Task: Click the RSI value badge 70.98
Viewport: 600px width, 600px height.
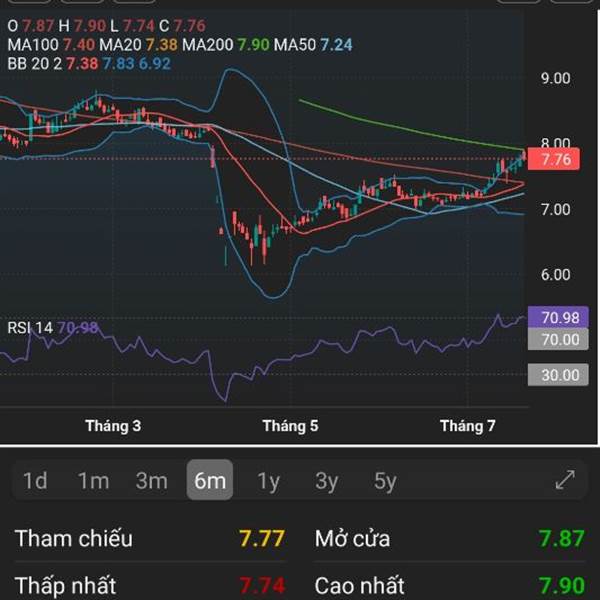Action: tap(558, 317)
